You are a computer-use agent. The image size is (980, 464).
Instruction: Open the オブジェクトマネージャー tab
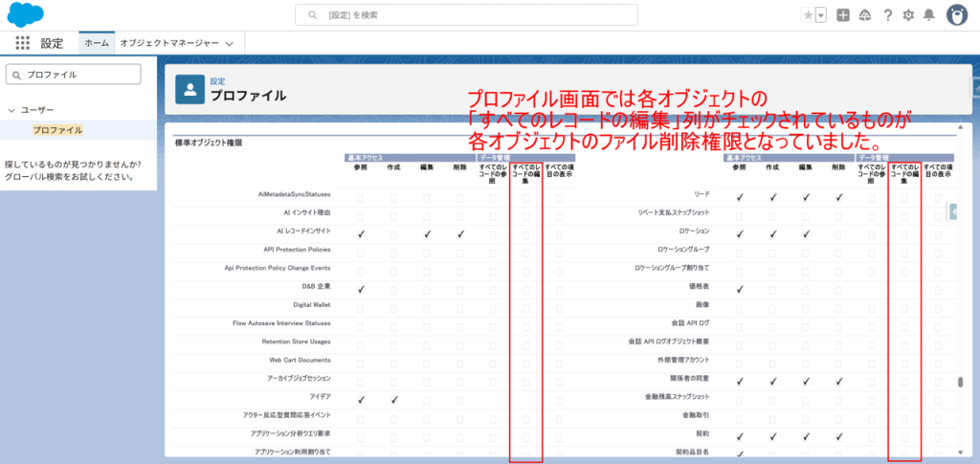tap(169, 43)
